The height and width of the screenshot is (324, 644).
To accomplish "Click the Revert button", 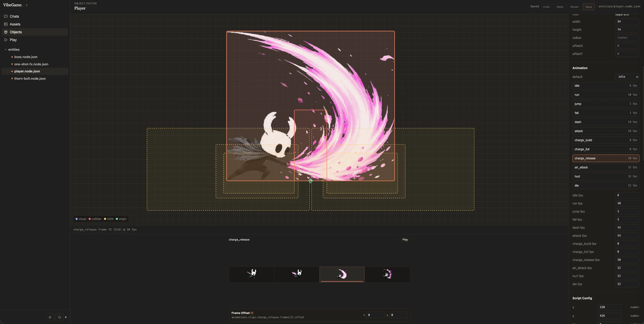I will point(574,7).
